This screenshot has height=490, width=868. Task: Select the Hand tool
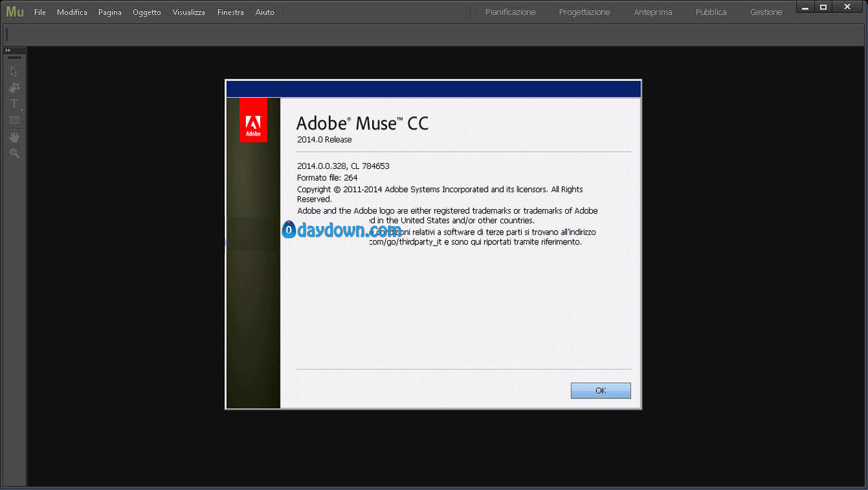pyautogui.click(x=14, y=137)
